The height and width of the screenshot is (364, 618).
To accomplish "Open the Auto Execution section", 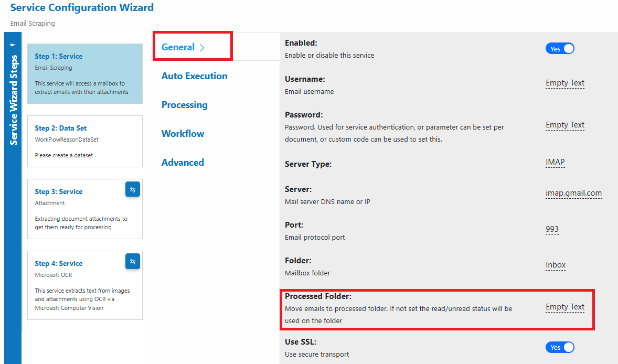I will [194, 76].
